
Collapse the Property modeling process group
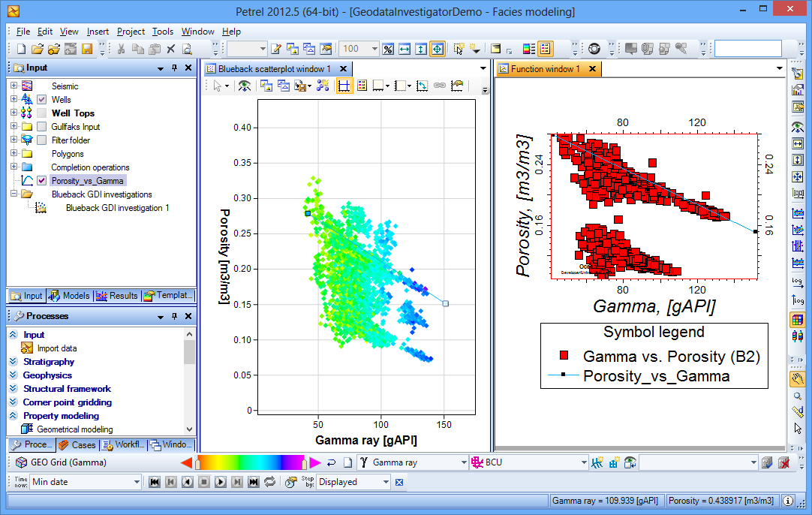(x=14, y=415)
